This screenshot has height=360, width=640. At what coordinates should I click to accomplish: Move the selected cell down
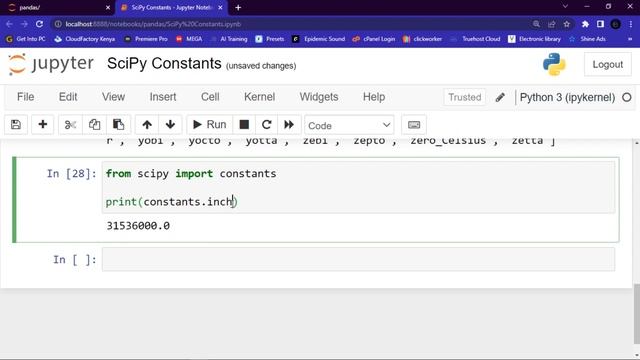coord(170,124)
